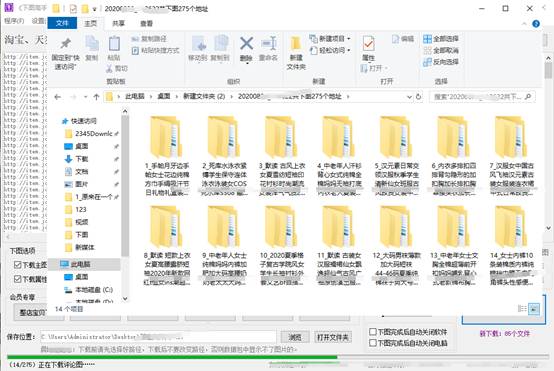Click 桌面 in the address breadcrumb

(x=164, y=96)
